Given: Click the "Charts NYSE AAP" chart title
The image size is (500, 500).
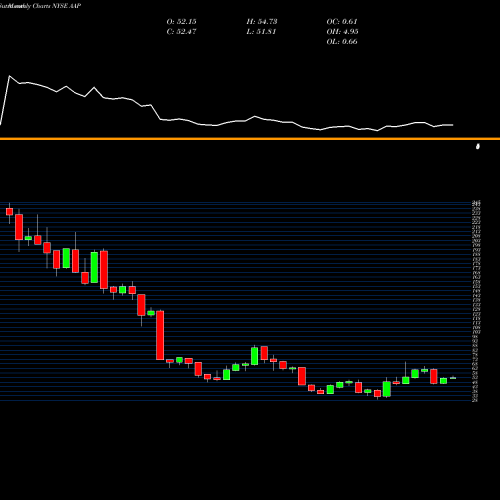Looking at the screenshot, I should click(57, 6).
